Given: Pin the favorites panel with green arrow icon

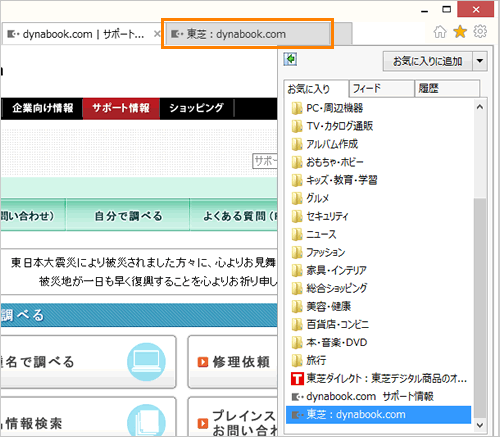Looking at the screenshot, I should [x=290, y=59].
